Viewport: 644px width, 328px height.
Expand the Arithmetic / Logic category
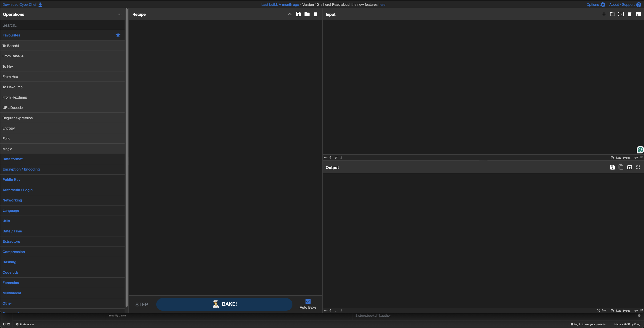[x=62, y=190]
